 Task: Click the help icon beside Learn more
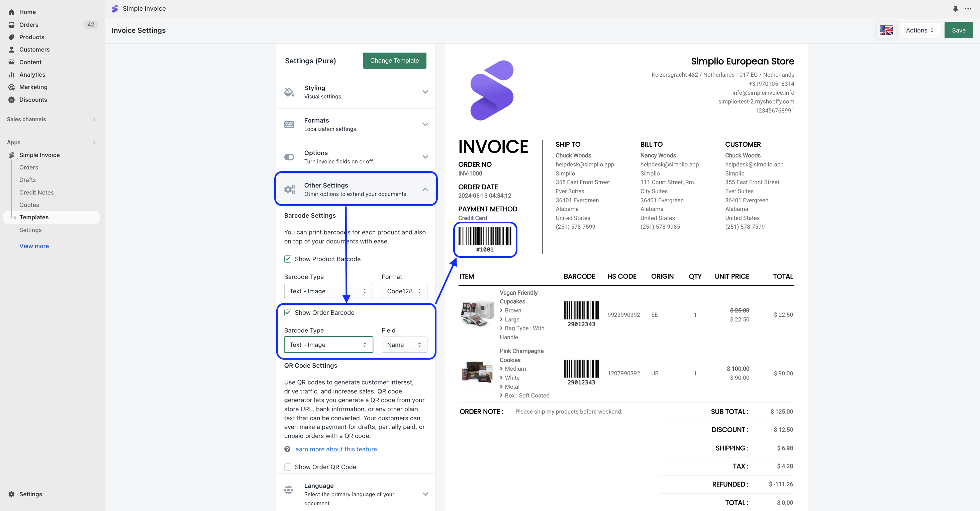(x=287, y=449)
